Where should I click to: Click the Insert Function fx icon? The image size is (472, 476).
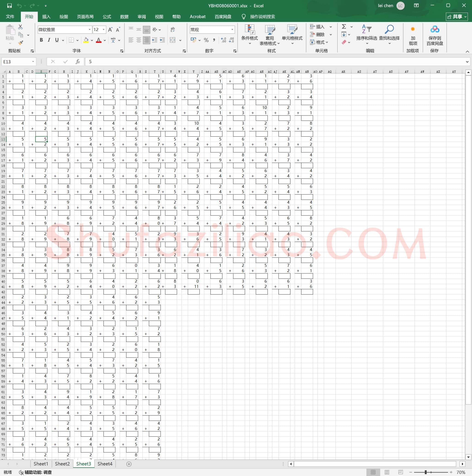78,62
